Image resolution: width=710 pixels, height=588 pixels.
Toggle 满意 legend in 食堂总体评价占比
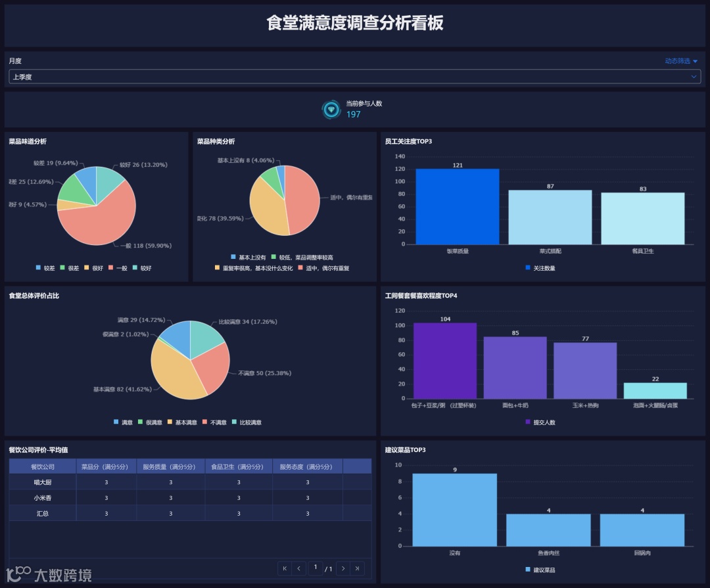[123, 422]
